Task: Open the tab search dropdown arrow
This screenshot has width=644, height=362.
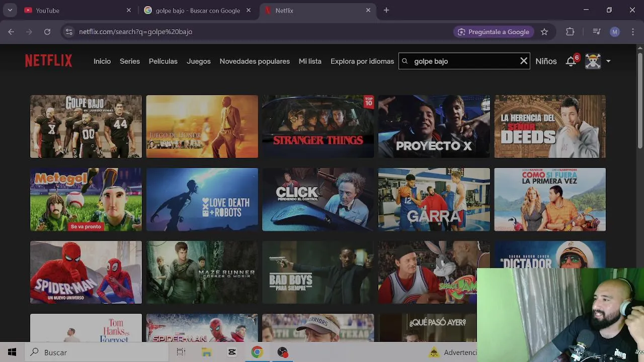Action: [10, 10]
